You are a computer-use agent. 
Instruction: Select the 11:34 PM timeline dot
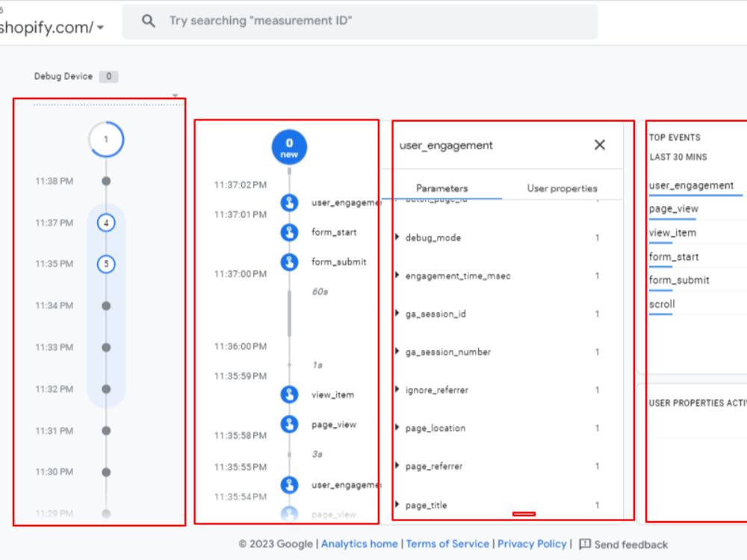point(106,305)
